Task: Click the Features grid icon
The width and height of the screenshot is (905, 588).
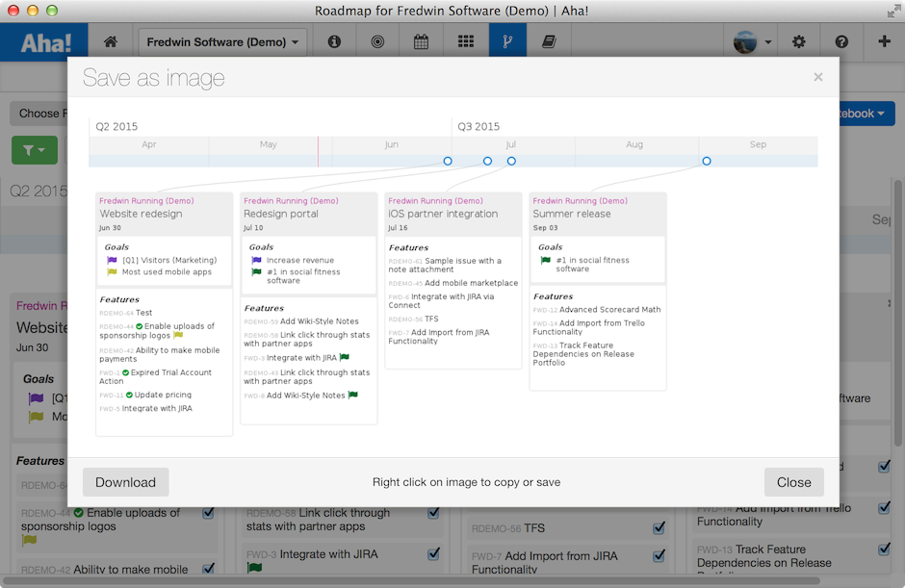Action: pos(466,41)
